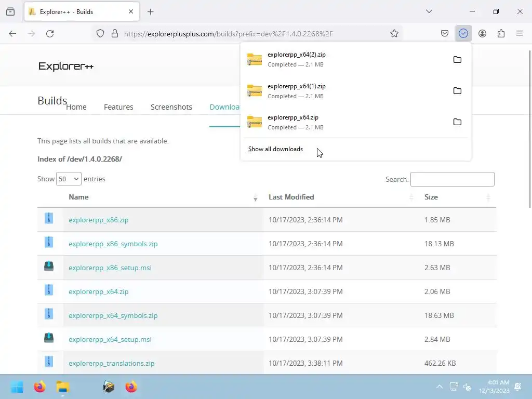Open the Firefox account icon

coord(482,34)
